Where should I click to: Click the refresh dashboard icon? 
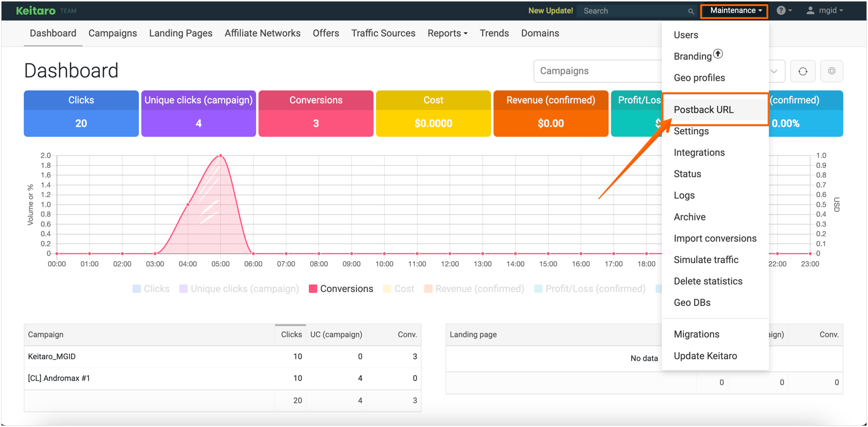[x=802, y=71]
